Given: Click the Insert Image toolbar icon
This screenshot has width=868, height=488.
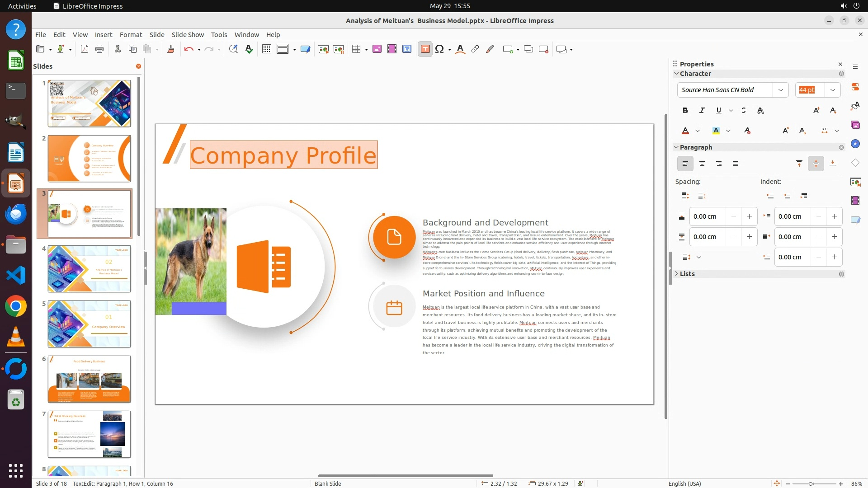Looking at the screenshot, I should coord(377,49).
